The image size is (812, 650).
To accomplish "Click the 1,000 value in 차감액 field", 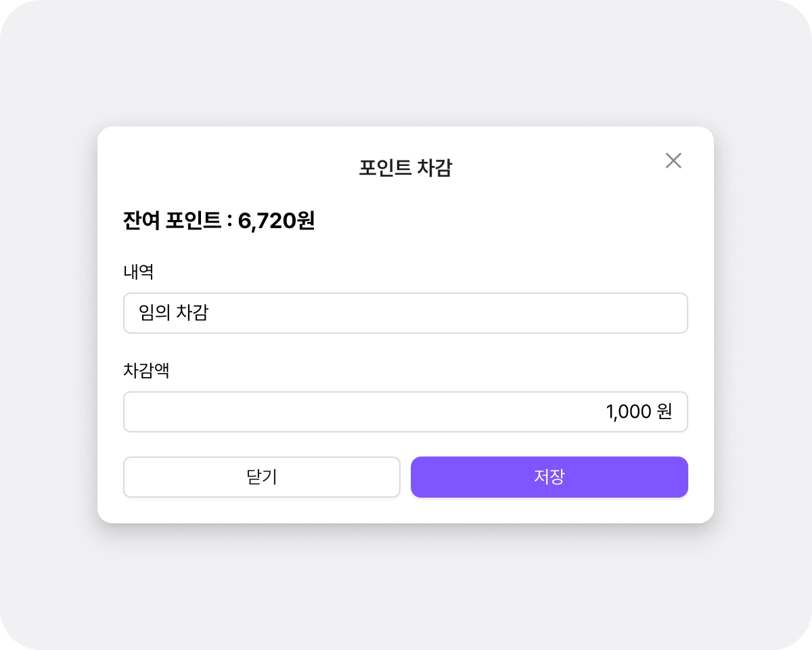I will [x=628, y=412].
